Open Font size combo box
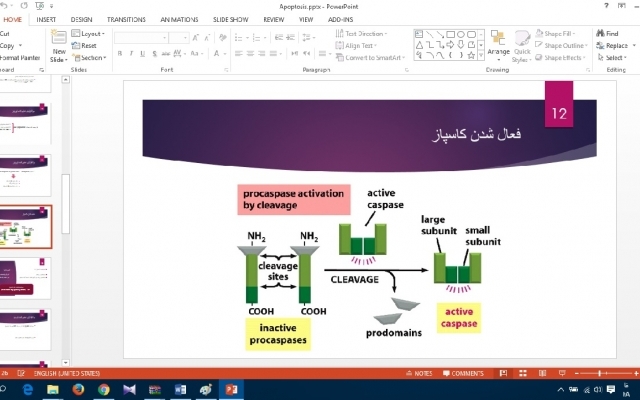 point(179,38)
